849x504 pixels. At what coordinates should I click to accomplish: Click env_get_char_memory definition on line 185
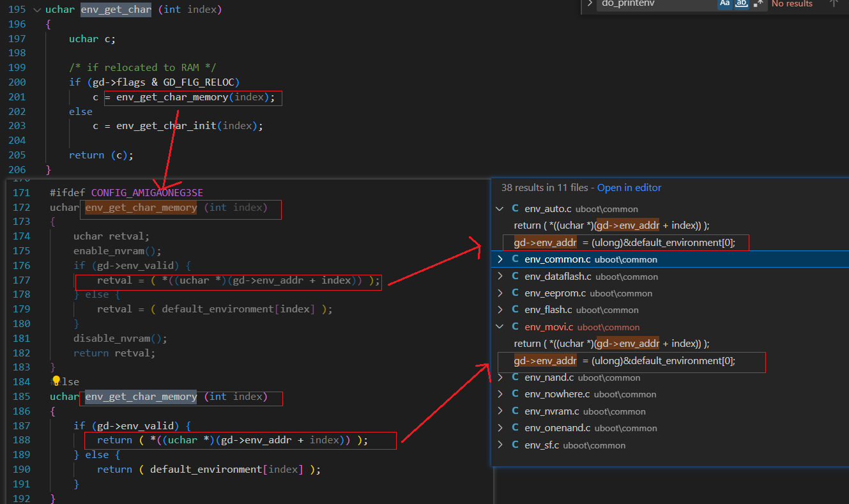click(x=141, y=397)
